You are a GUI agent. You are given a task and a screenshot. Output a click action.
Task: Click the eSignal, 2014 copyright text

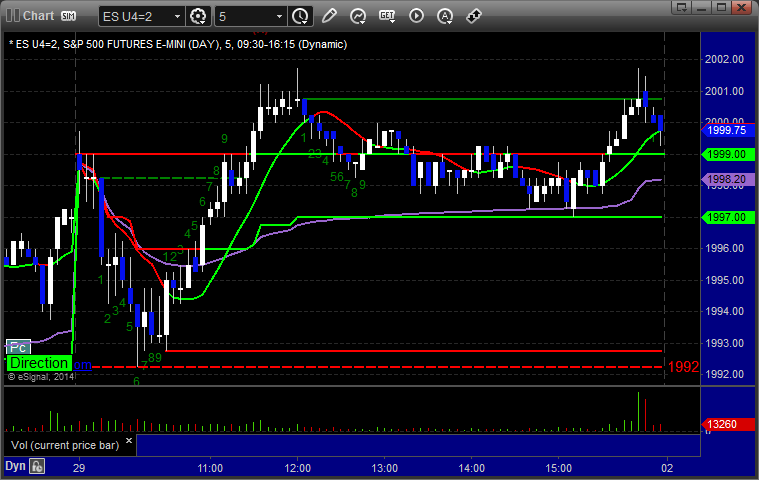tap(41, 376)
